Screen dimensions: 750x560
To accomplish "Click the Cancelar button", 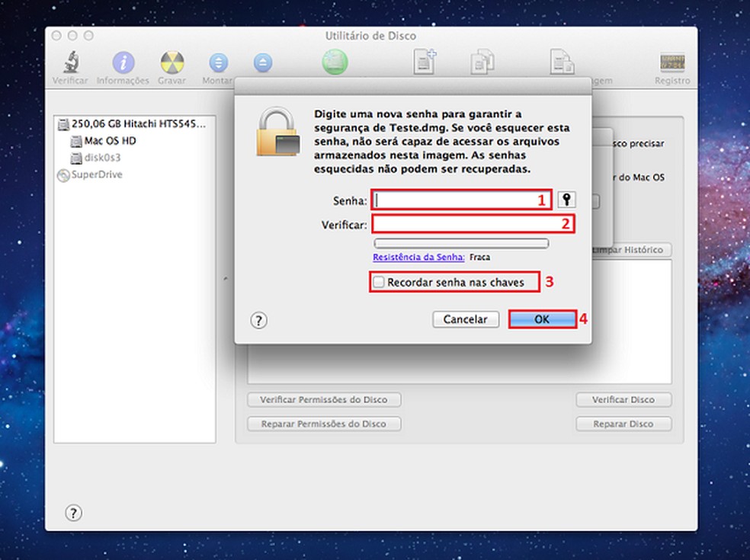I will tap(466, 319).
